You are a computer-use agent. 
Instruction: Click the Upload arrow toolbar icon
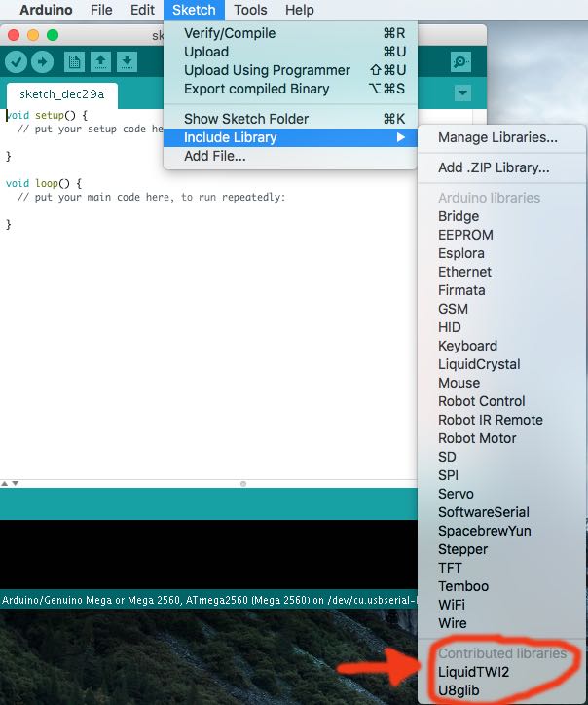click(42, 62)
